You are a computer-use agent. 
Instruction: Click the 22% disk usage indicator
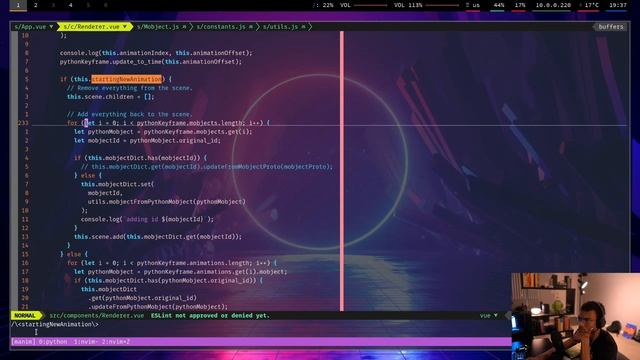click(x=323, y=5)
